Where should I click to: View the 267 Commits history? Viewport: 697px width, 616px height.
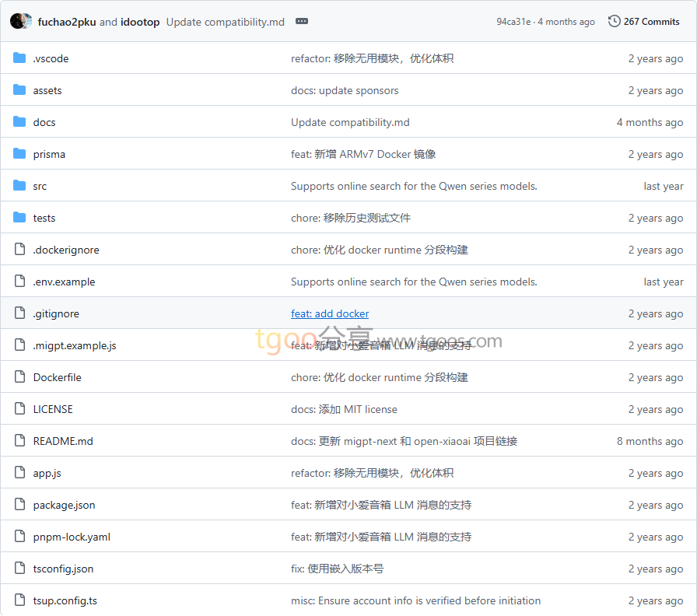point(651,22)
